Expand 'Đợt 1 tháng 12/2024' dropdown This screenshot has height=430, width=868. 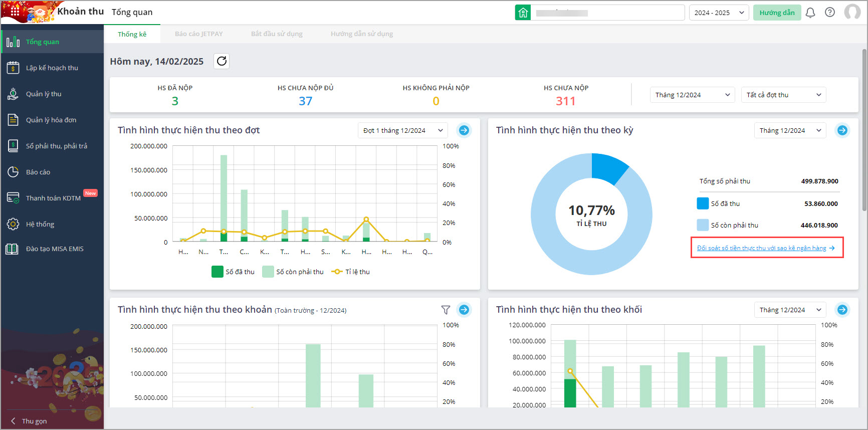[403, 130]
